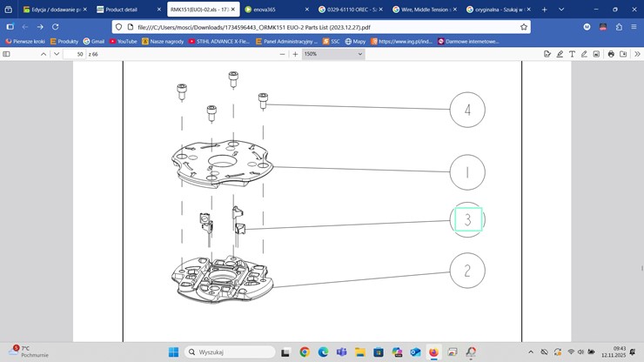Image resolution: width=644 pixels, height=362 pixels.
Task: Select the PDF highlight tool
Action: (560, 54)
